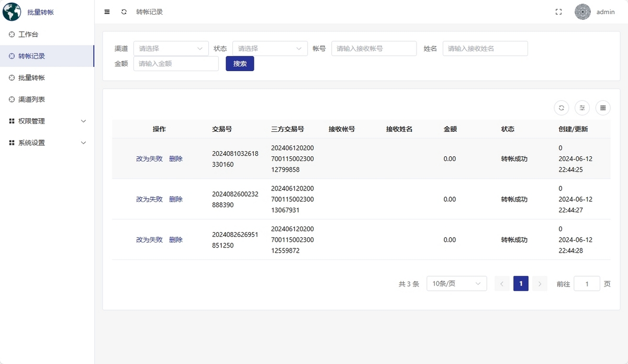Select page 1 in pagination
Screen dimensions: 628x364
(521, 283)
